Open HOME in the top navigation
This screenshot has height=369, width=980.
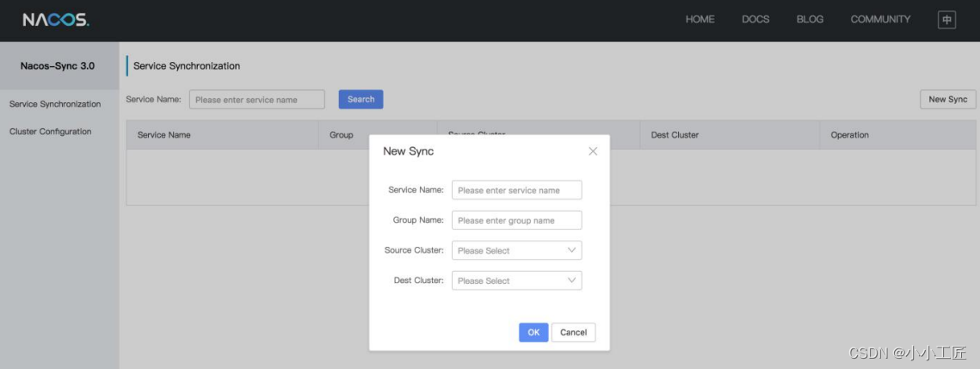click(x=700, y=20)
